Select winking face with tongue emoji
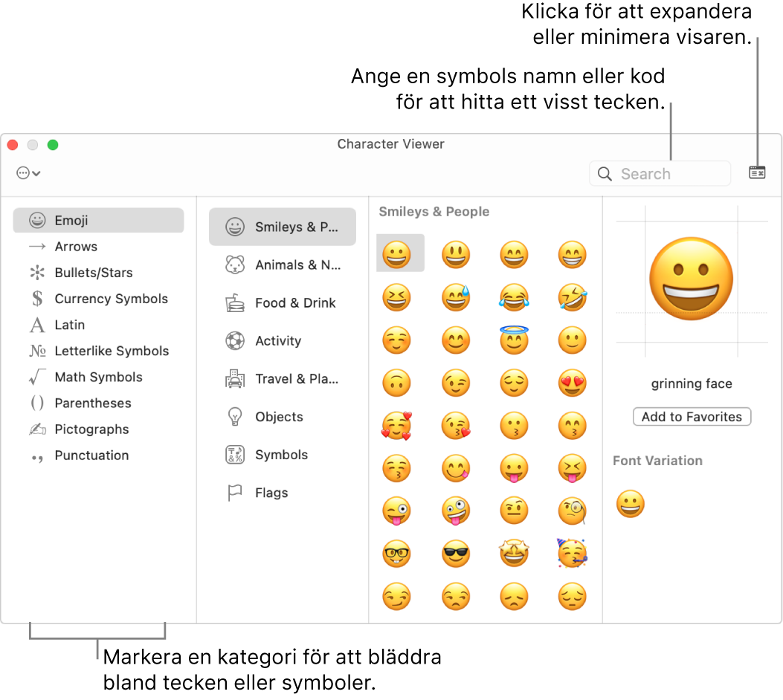 tap(396, 511)
